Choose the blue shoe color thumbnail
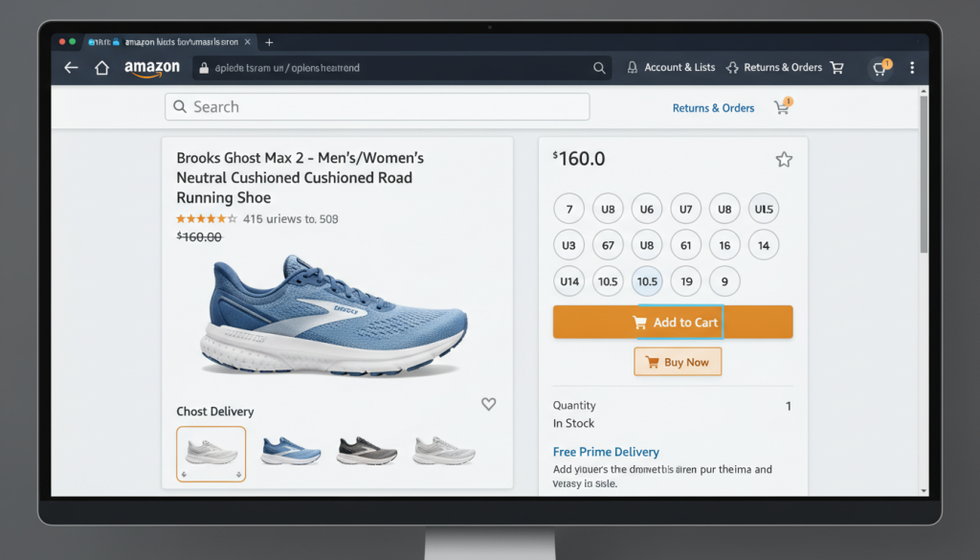 click(291, 451)
